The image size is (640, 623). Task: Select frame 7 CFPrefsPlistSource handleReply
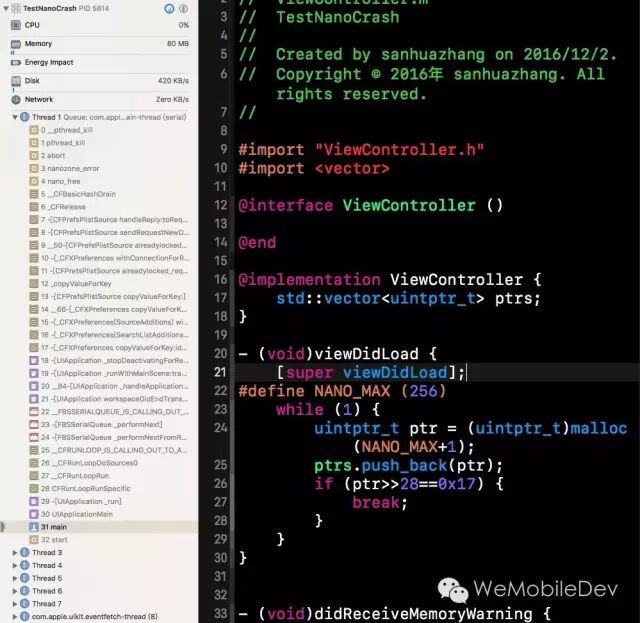[109, 220]
